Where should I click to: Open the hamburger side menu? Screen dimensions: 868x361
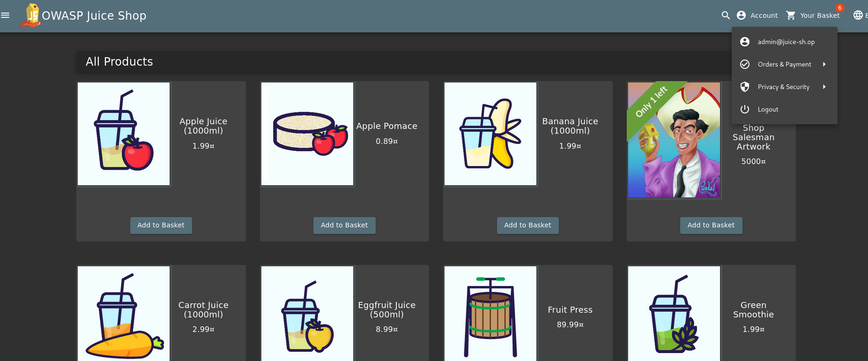point(5,15)
